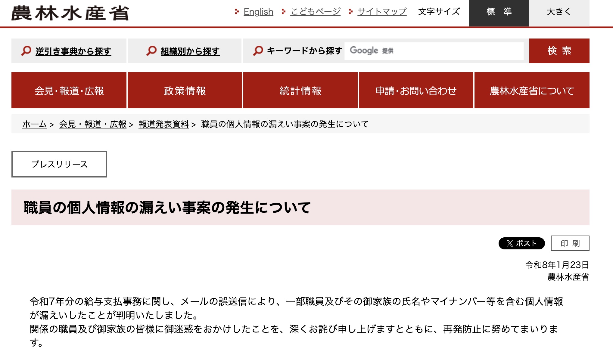
Task: Go to ホーム via the breadcrumb link
Action: (x=34, y=124)
